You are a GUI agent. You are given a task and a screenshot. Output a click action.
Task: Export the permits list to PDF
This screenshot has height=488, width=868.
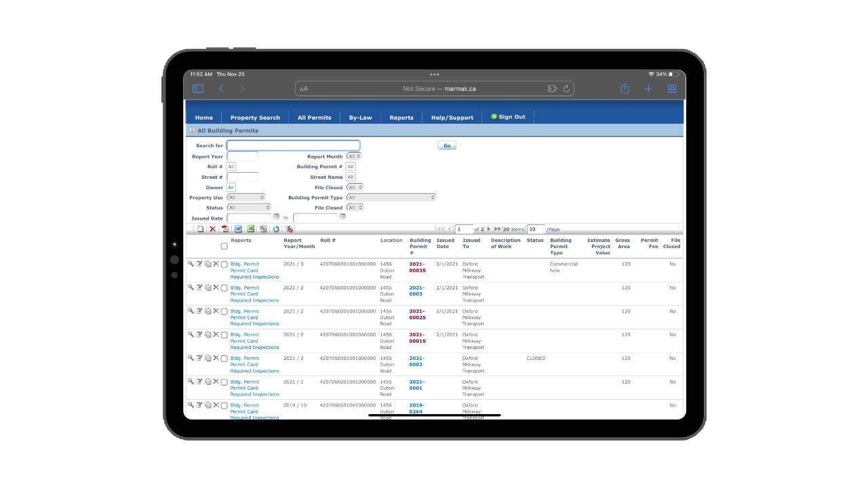tap(225, 229)
